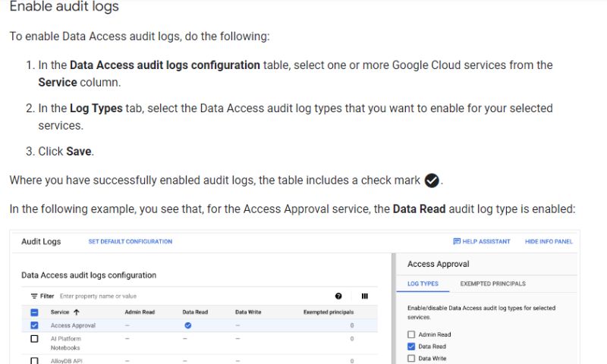Disable the Data Read log type checkbox
The width and height of the screenshot is (607, 364).
click(411, 347)
